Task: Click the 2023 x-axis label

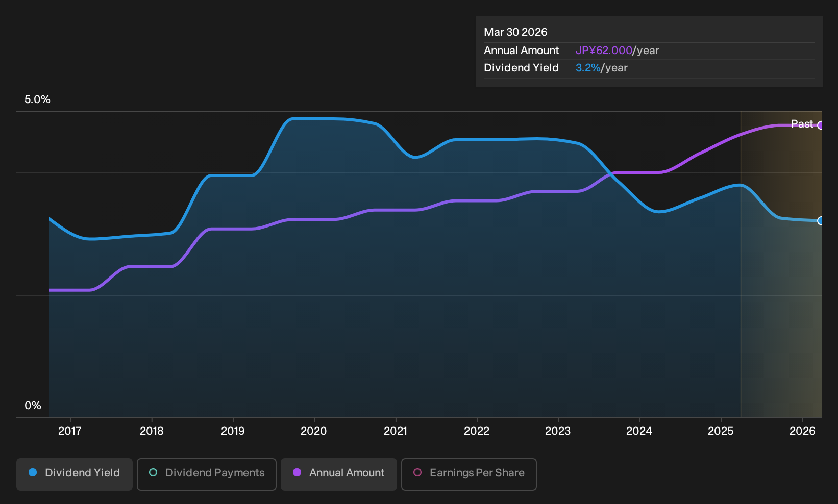Action: tap(558, 431)
